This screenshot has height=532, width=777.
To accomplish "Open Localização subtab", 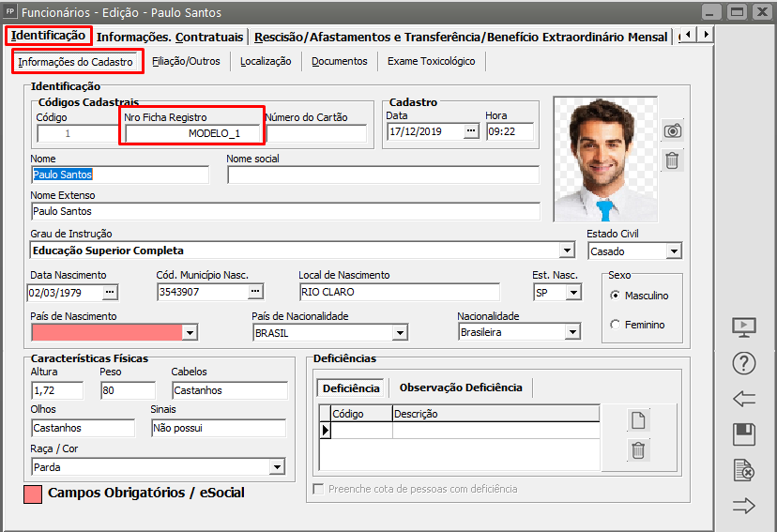I will coord(267,61).
